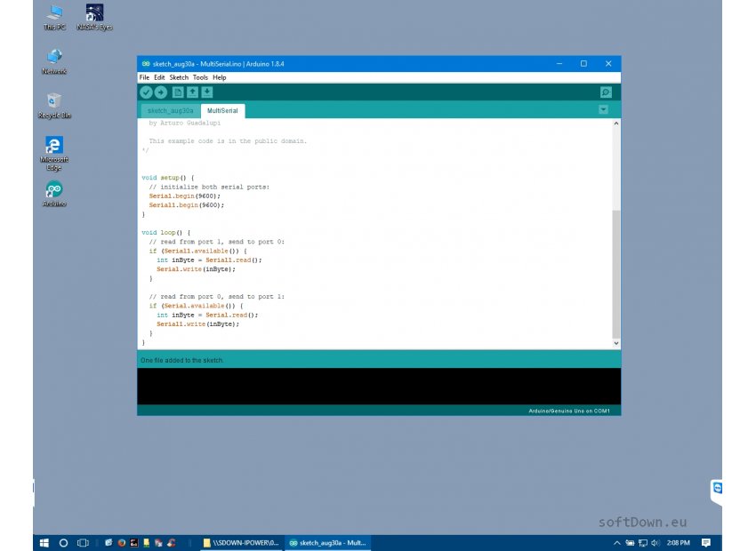The height and width of the screenshot is (551, 756).
Task: Open the Help menu
Action: pyautogui.click(x=220, y=77)
